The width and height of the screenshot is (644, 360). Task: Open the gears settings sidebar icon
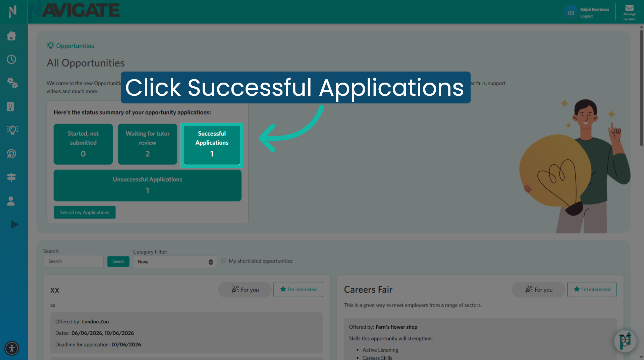coord(12,83)
